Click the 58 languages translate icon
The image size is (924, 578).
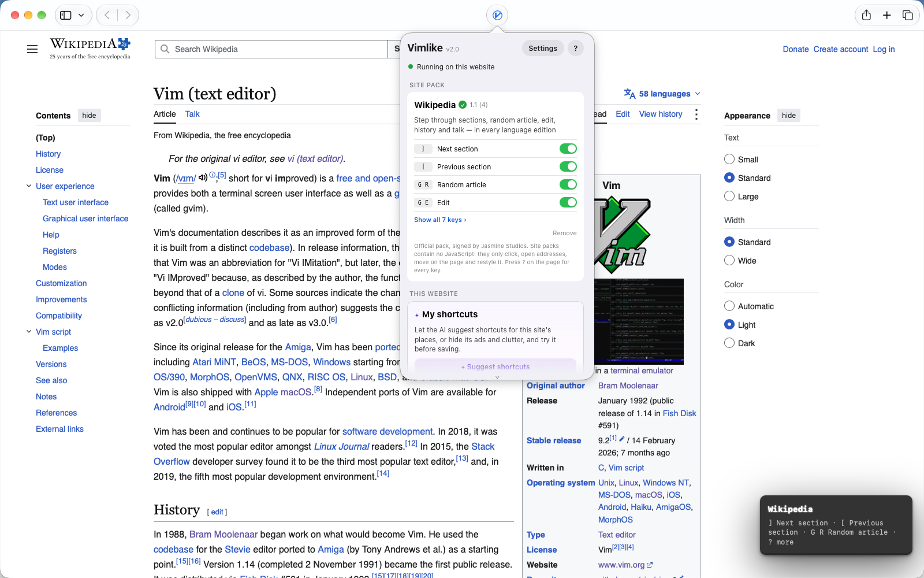click(629, 94)
